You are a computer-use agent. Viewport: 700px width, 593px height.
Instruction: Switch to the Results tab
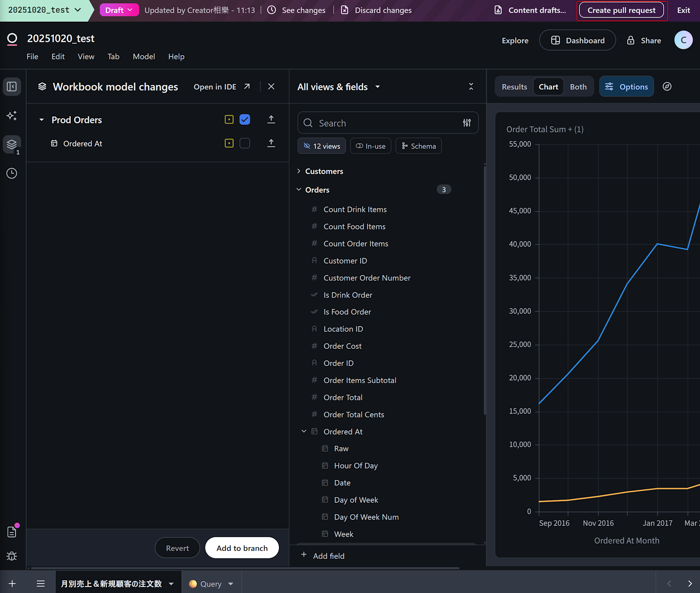(x=514, y=87)
